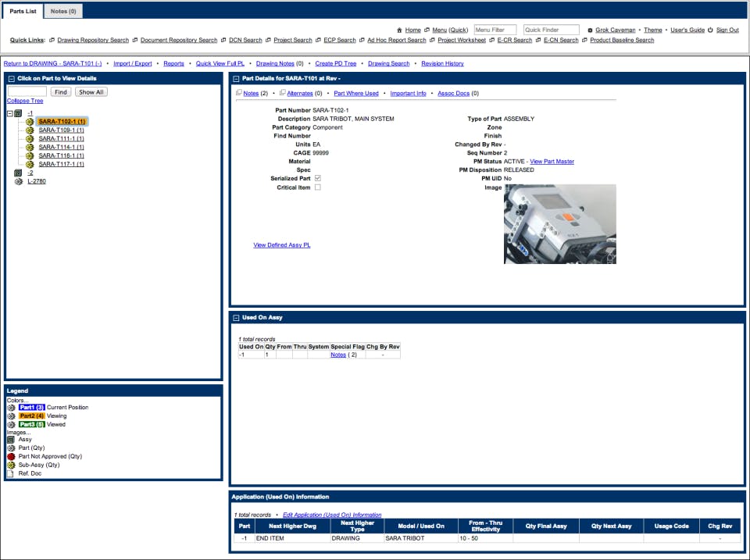Viewport: 750px width, 560px height.
Task: Click the popup icon before ECP Search
Action: (318, 40)
